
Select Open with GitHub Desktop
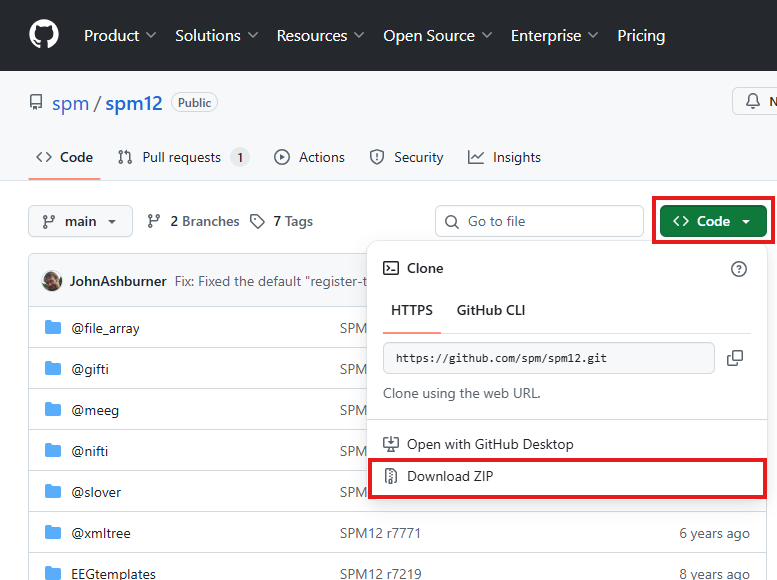[490, 444]
